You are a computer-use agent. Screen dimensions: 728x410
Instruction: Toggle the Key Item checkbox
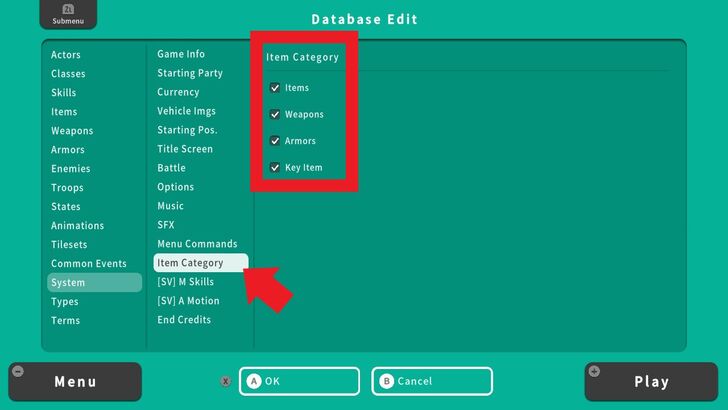275,167
